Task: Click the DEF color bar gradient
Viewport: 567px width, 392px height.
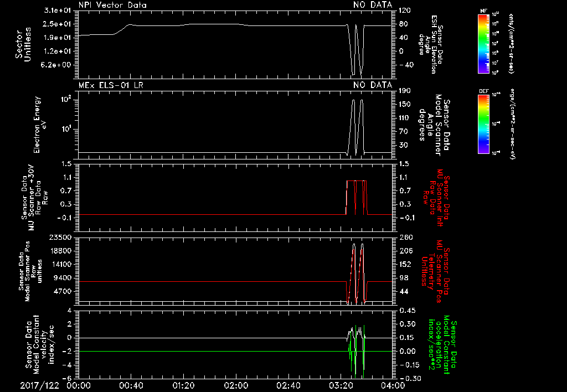Action: 483,124
